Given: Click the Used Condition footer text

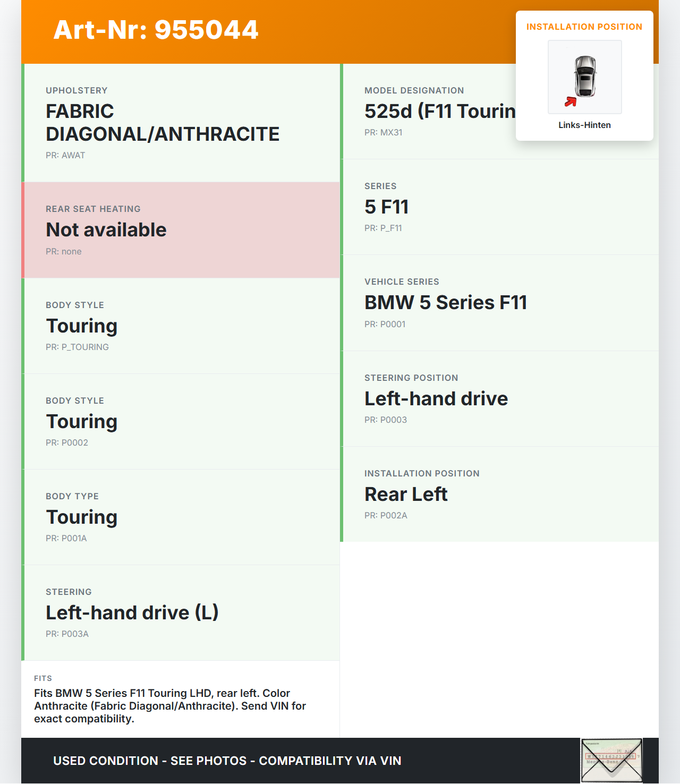Looking at the screenshot, I should (x=227, y=761).
